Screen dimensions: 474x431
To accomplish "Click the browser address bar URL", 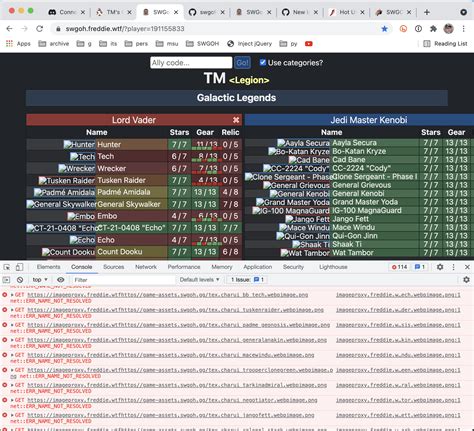I will tap(125, 29).
